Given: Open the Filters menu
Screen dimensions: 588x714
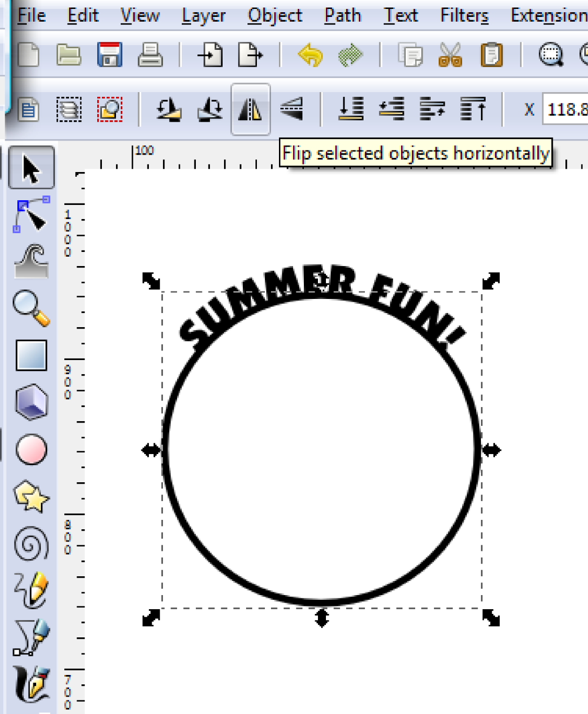Looking at the screenshot, I should tap(464, 15).
